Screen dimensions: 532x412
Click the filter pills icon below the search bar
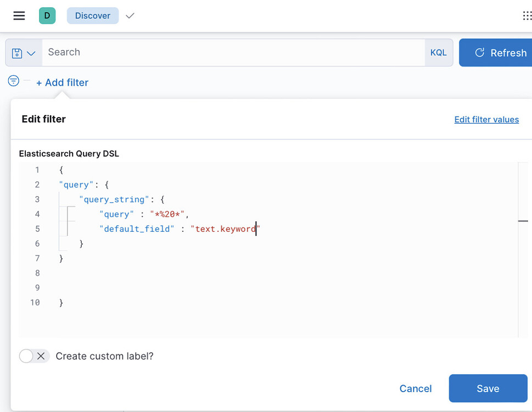coord(13,80)
